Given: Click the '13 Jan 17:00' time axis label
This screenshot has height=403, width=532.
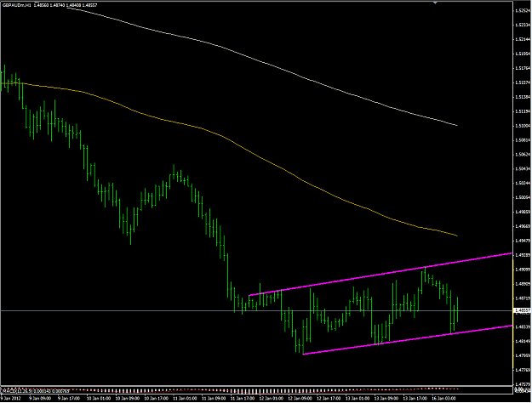Looking at the screenshot, I should [x=415, y=399].
